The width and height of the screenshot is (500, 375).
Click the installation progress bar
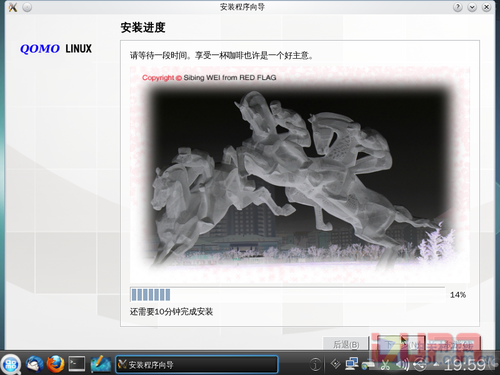pos(287,295)
